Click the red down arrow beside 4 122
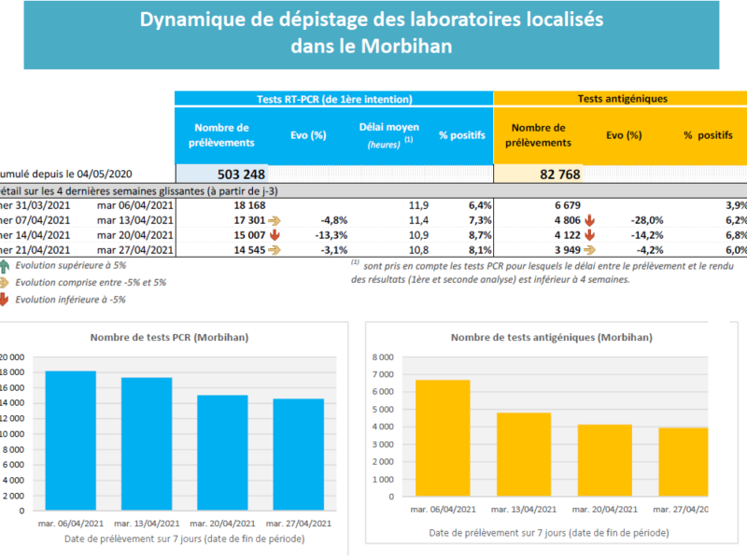Image resolution: width=747 pixels, height=560 pixels. [589, 235]
